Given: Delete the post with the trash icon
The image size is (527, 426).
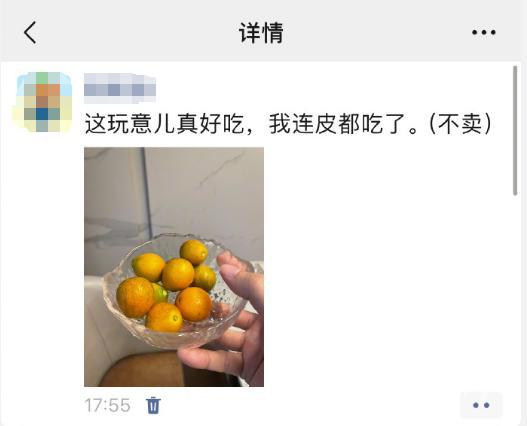Looking at the screenshot, I should [x=153, y=405].
